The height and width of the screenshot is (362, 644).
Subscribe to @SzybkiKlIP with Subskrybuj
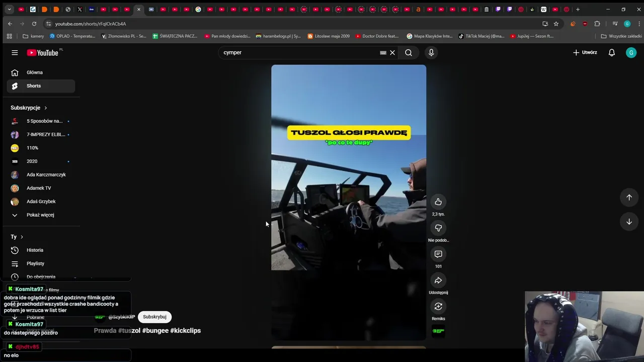pyautogui.click(x=154, y=317)
